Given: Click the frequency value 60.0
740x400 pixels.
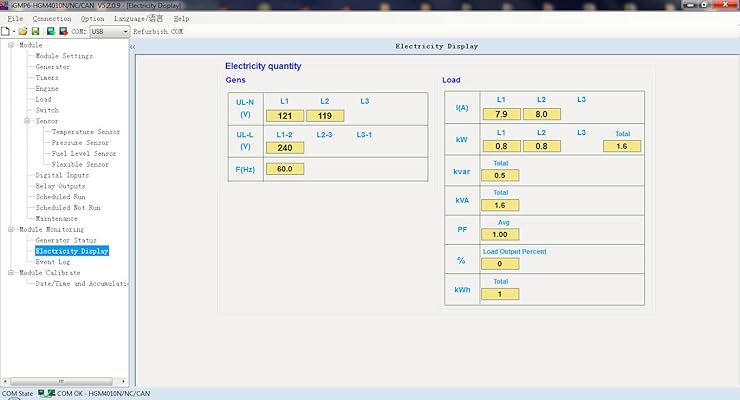Looking at the screenshot, I should tap(285, 169).
